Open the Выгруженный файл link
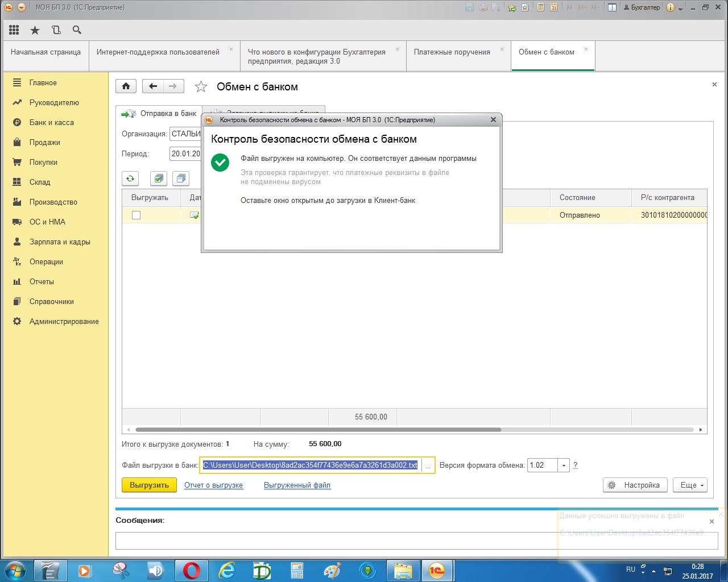This screenshot has height=582, width=728. [297, 485]
